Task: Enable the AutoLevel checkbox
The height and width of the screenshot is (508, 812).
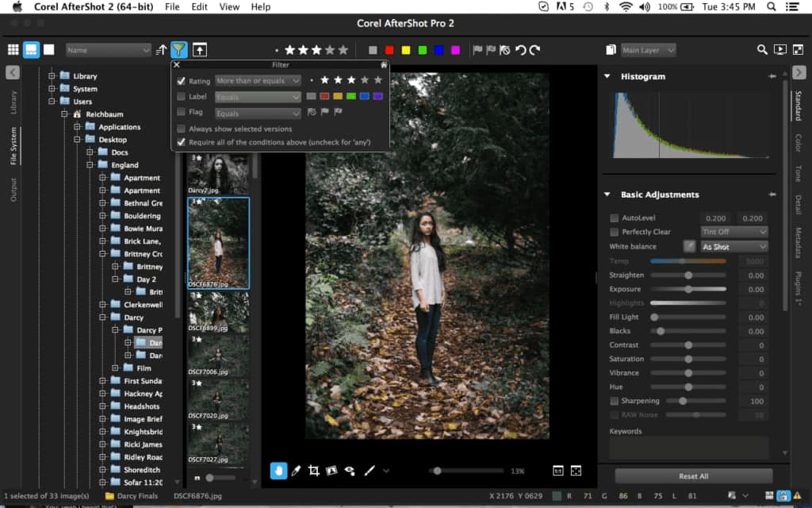Action: (x=615, y=218)
